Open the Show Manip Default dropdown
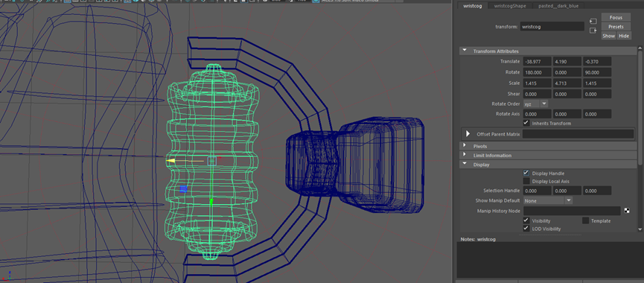This screenshot has width=644, height=283. (x=548, y=201)
